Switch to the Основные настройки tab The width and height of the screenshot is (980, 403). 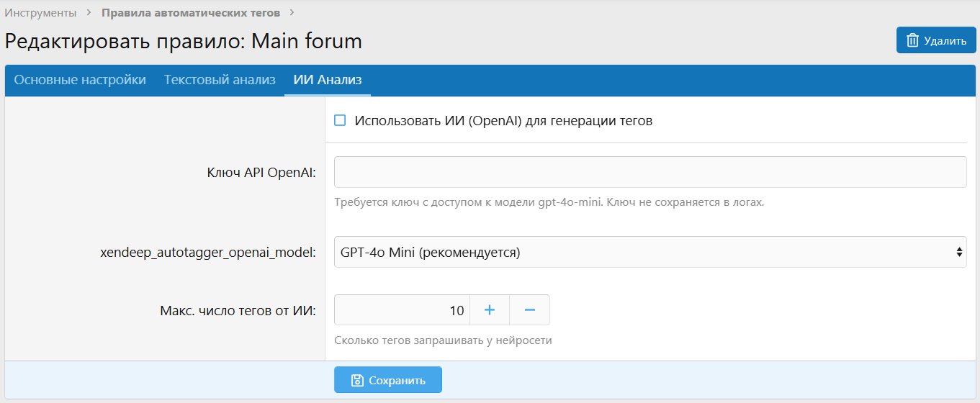coord(80,80)
